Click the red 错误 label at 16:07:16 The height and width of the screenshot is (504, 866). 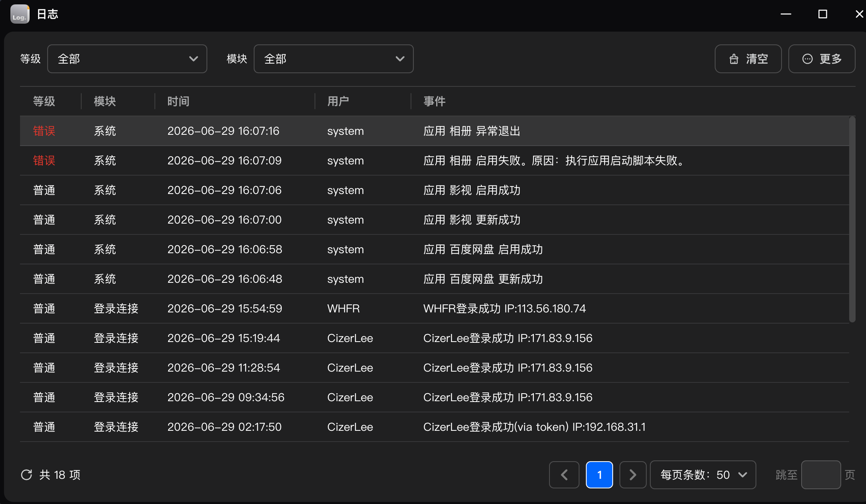coord(44,131)
